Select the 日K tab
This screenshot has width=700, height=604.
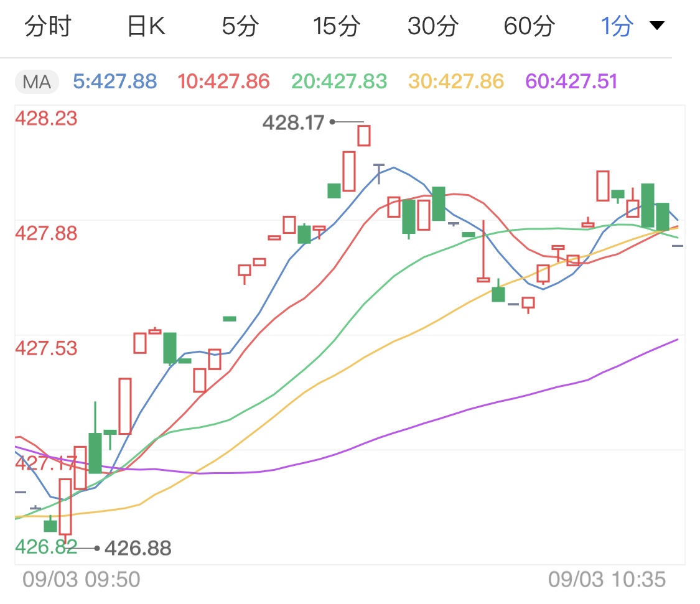(146, 26)
